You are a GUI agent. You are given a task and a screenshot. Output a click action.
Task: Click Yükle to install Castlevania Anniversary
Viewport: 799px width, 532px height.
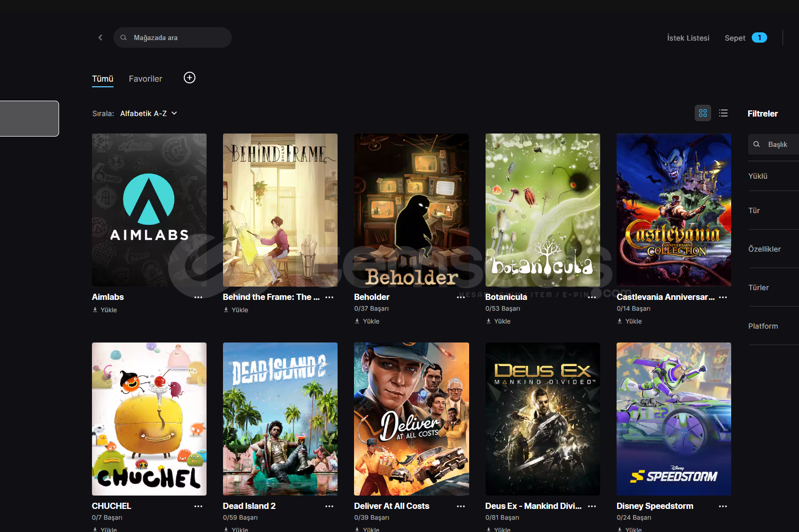629,321
